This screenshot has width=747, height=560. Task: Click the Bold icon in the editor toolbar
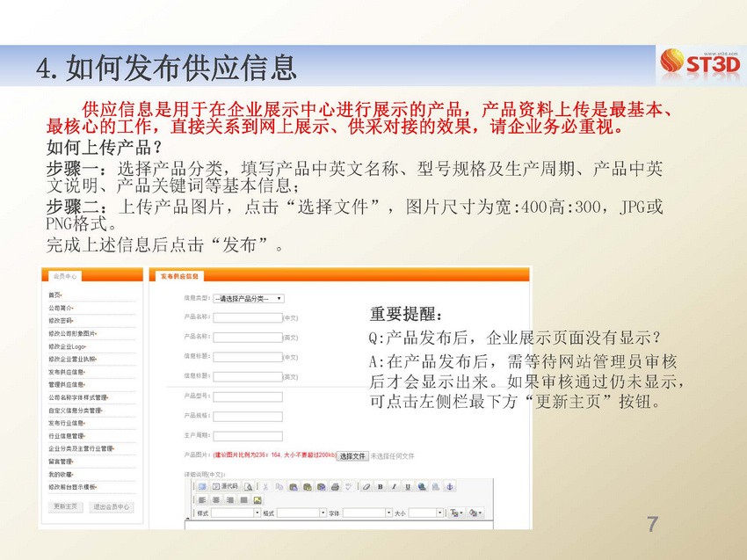[x=381, y=486]
